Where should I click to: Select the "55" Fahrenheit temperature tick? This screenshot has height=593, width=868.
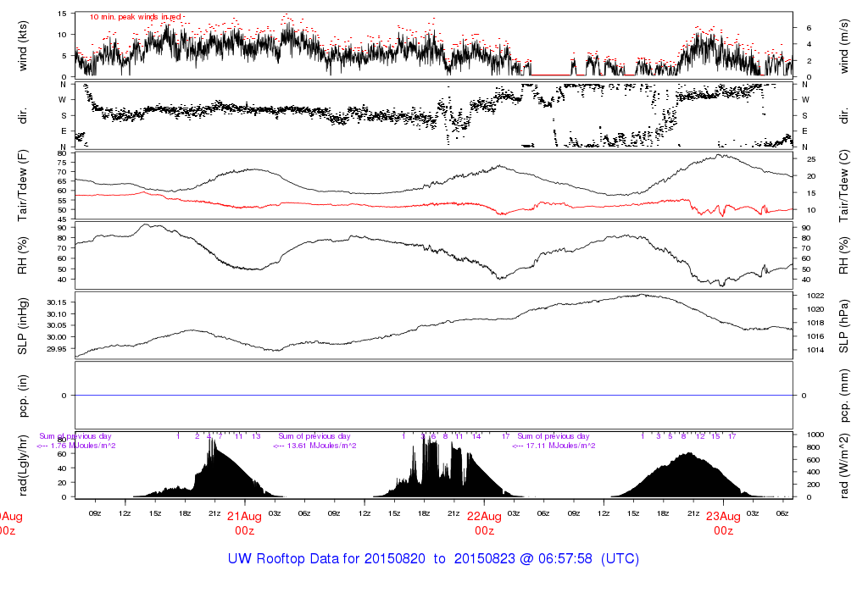pos(62,201)
